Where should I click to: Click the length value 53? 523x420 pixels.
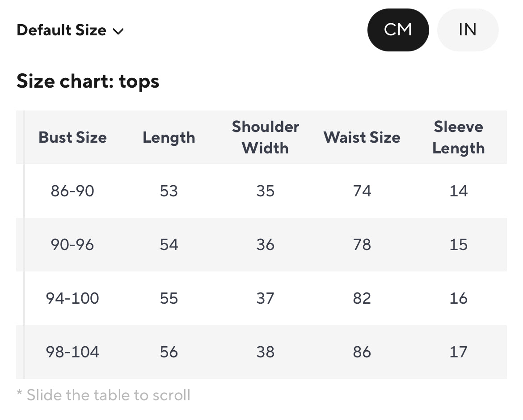(169, 191)
